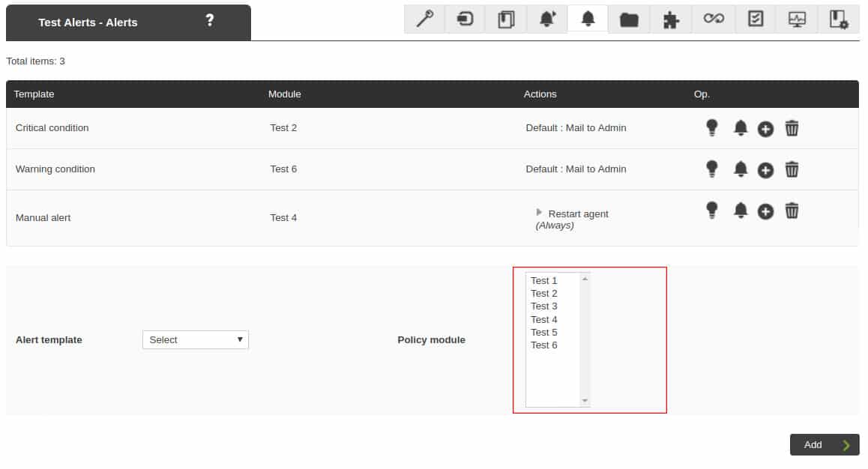Click module Test 6 in the Warning condition row
The width and height of the screenshot is (868, 469).
(283, 169)
